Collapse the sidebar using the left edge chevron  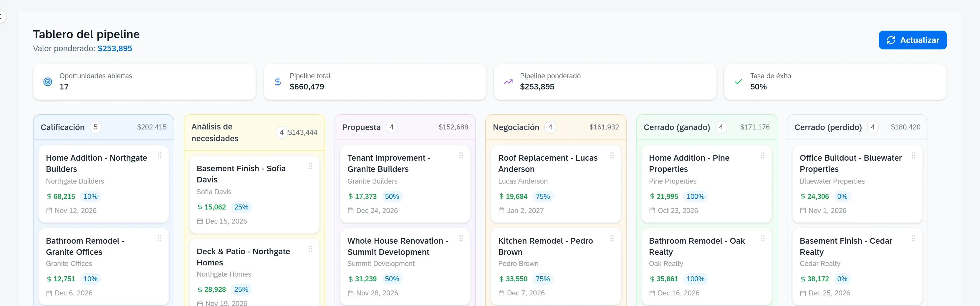point(1,17)
